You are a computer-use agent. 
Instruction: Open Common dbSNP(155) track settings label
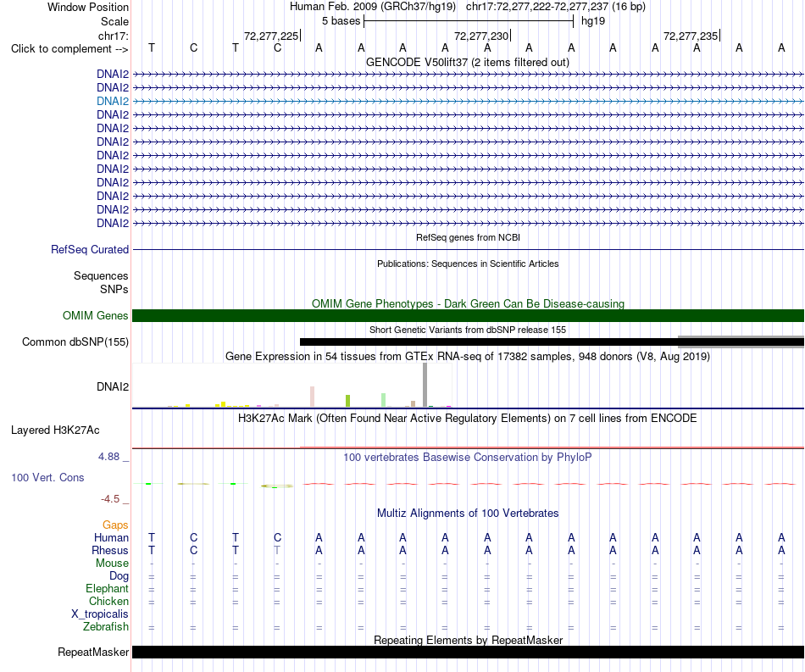point(75,342)
